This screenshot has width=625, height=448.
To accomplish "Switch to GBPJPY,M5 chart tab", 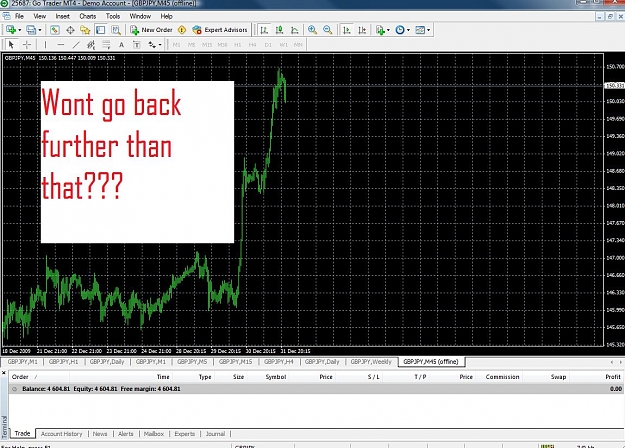I will [x=192, y=362].
